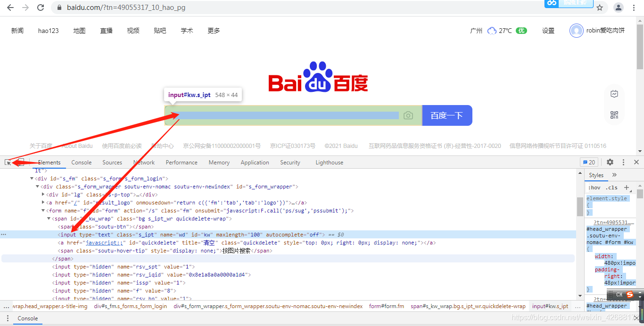Viewport: 644px width, 326px height.
Task: Click the 百度一下 search button
Action: click(447, 115)
